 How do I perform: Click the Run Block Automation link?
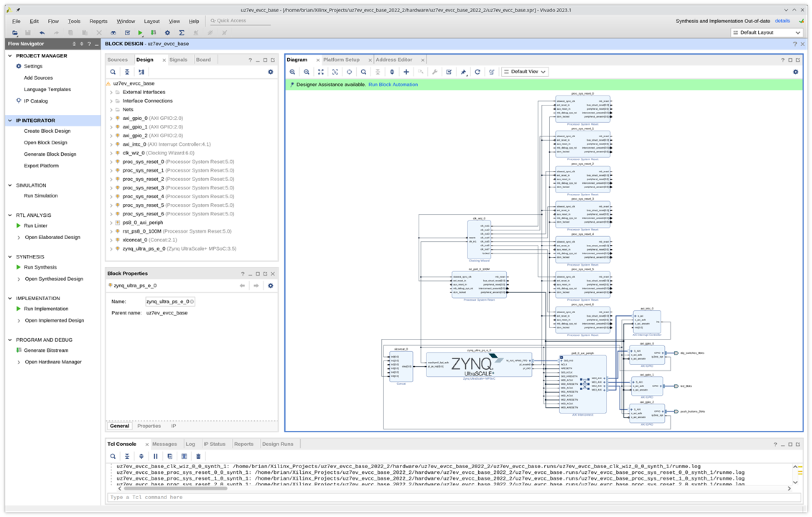click(x=393, y=85)
